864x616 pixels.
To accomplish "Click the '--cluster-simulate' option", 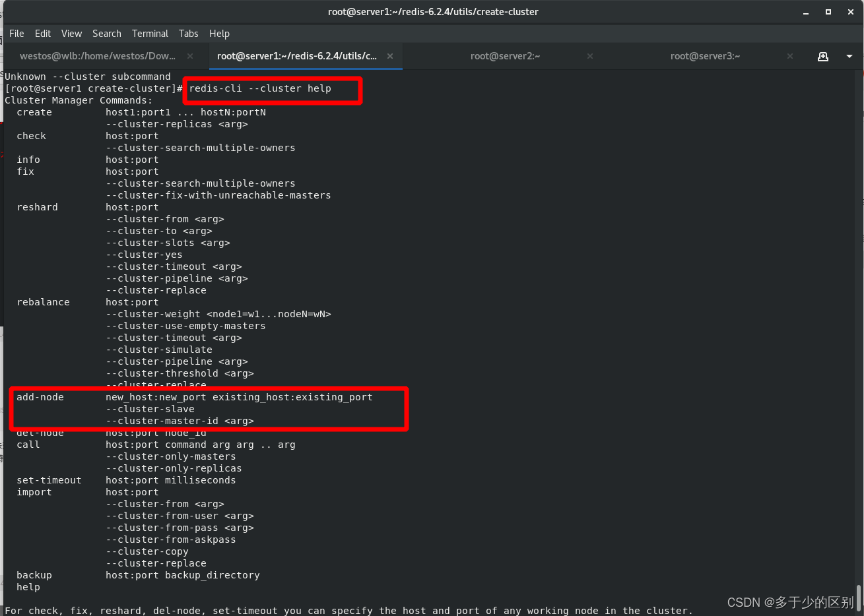I will tap(159, 350).
